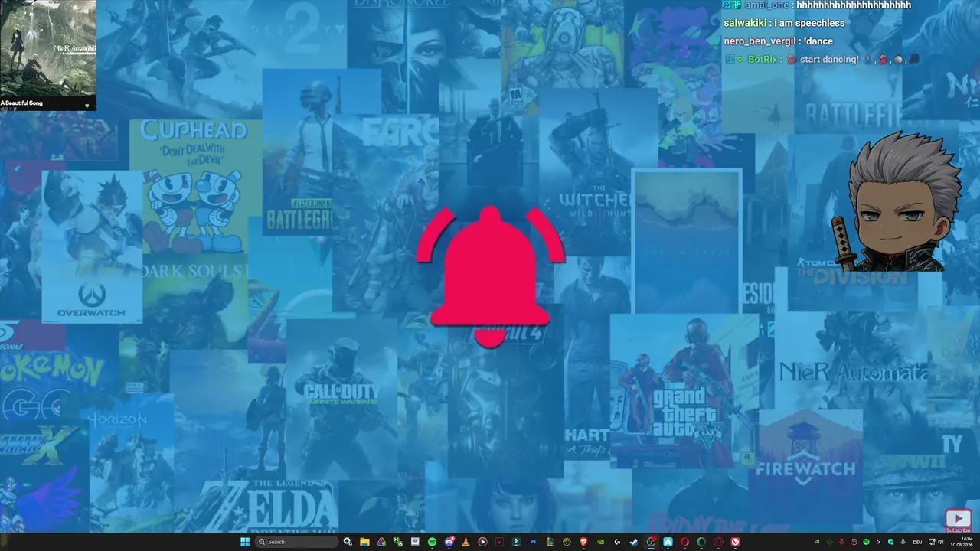Image resolution: width=980 pixels, height=551 pixels.
Task: Open Windows Security from the system tray
Action: point(890,542)
